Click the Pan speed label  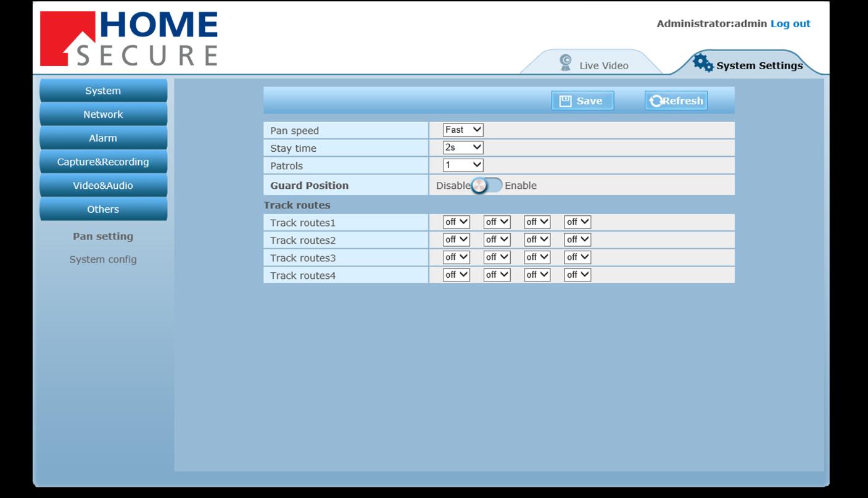[x=294, y=131]
